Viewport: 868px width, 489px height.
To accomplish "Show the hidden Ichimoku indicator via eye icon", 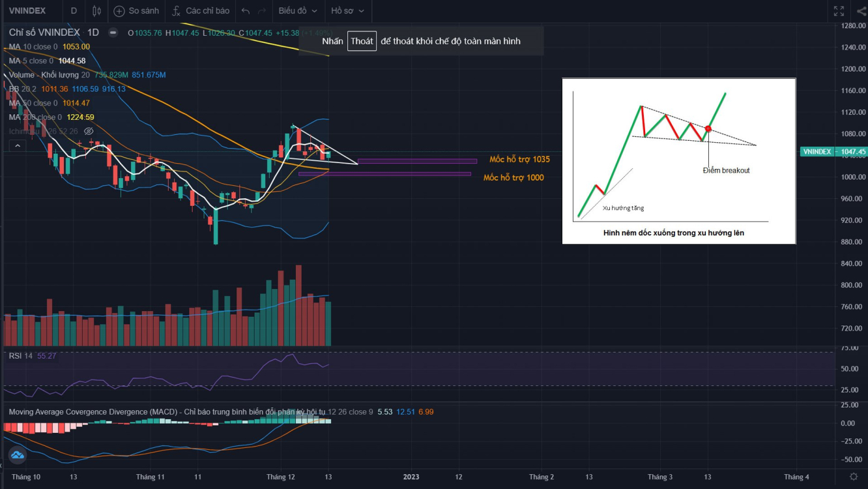I will [89, 132].
